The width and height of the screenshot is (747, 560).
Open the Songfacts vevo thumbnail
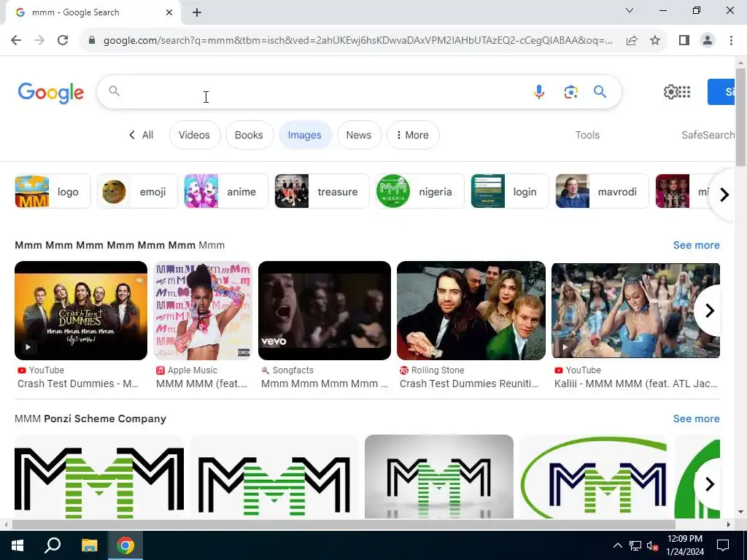(325, 311)
